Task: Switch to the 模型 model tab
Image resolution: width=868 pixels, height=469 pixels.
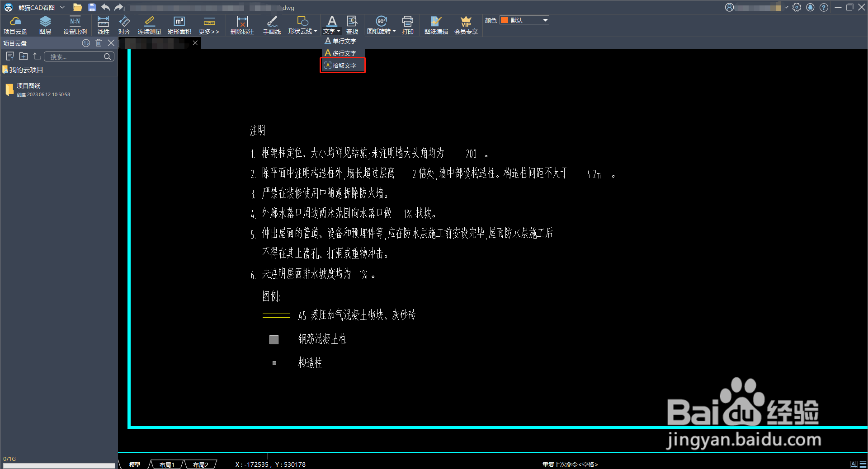Action: coord(134,464)
